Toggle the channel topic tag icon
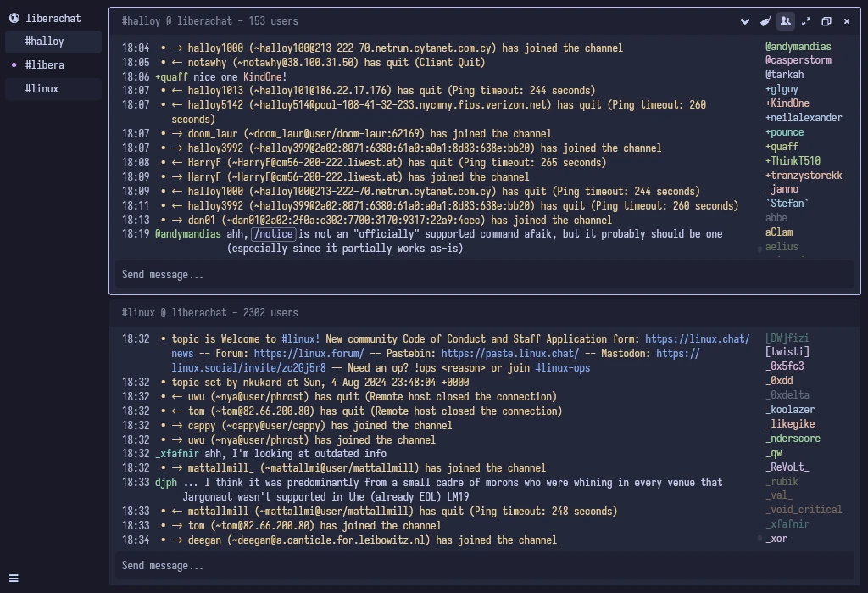The image size is (868, 593). click(765, 21)
